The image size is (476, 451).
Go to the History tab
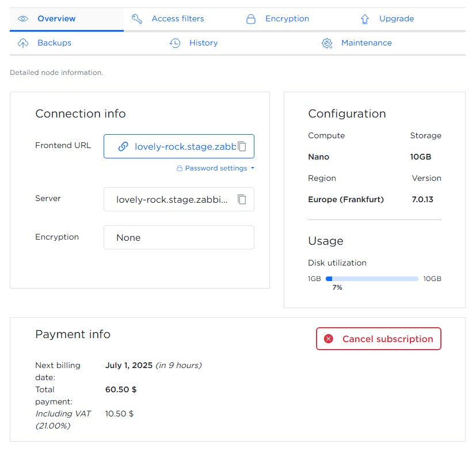tap(203, 43)
